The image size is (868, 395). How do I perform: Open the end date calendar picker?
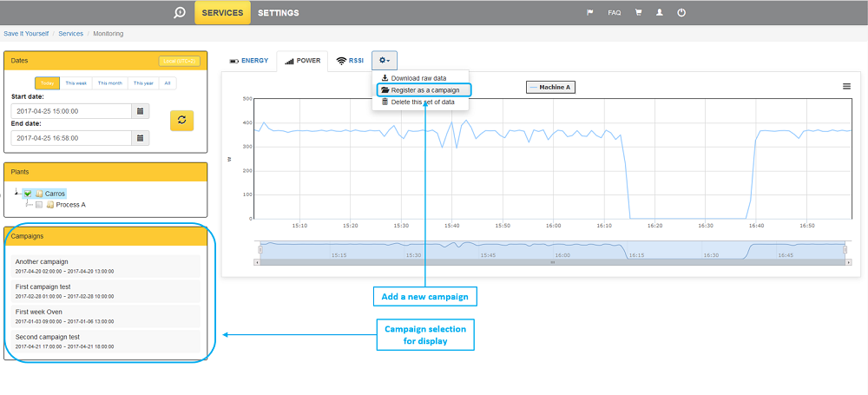point(140,137)
